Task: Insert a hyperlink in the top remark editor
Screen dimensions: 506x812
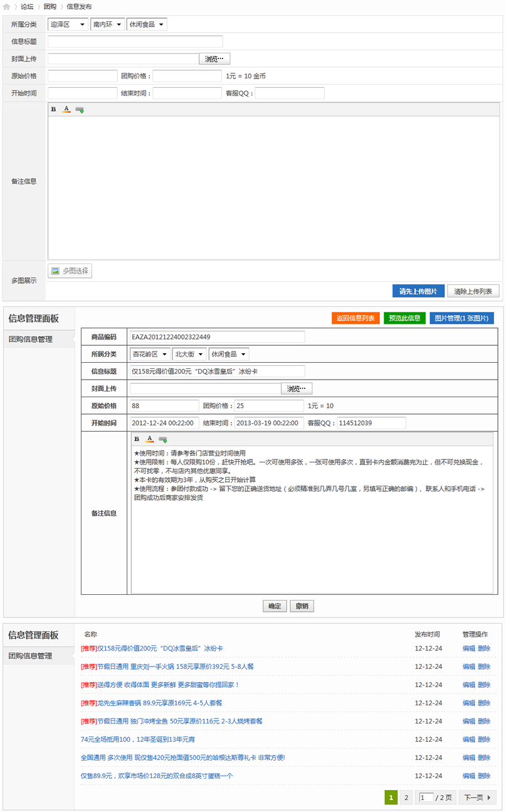Action: (79, 109)
